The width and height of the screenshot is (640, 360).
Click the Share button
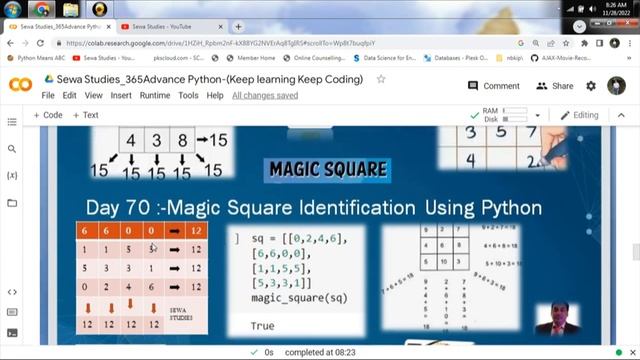click(555, 86)
